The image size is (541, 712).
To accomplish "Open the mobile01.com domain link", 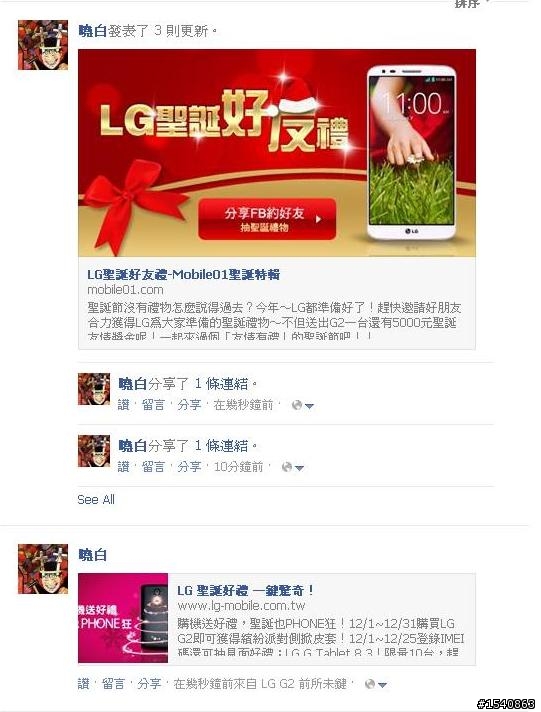I will (x=125, y=290).
